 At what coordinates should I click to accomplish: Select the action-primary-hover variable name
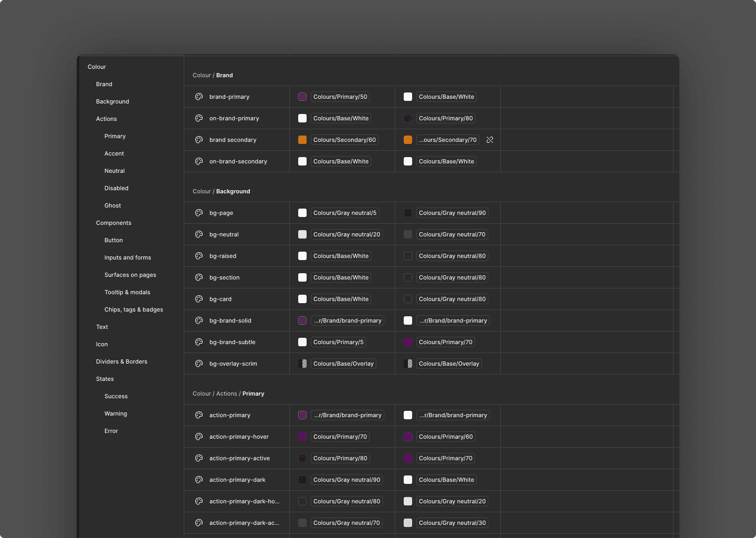(x=239, y=437)
